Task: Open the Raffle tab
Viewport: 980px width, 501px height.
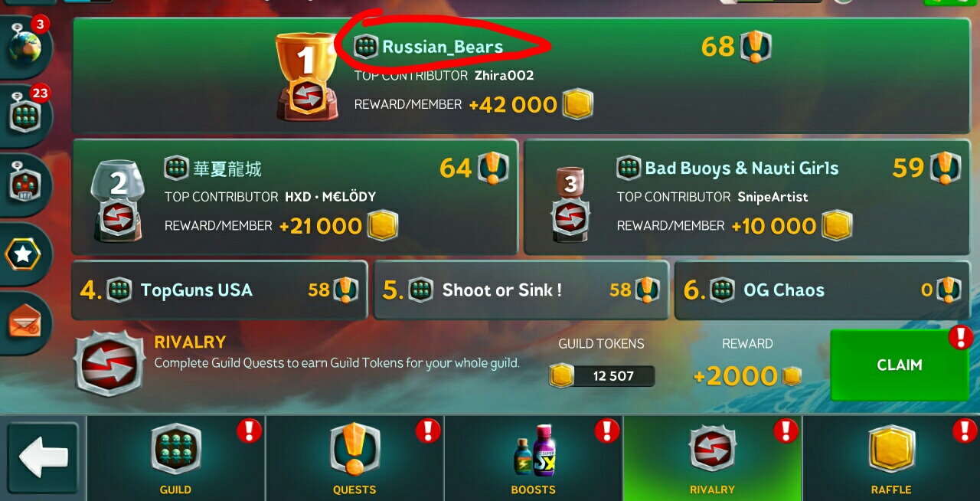Action: (891, 458)
